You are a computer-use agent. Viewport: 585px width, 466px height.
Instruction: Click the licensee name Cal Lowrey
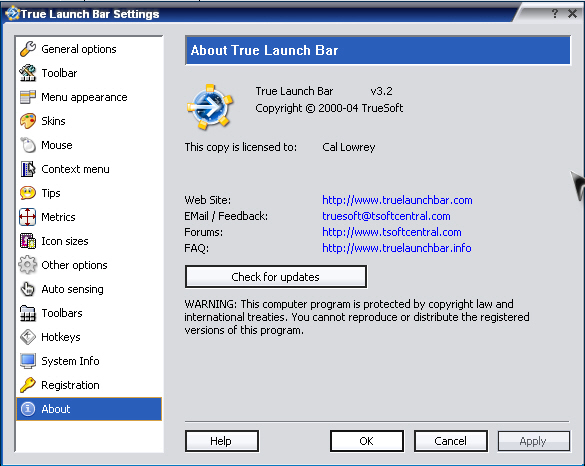348,147
